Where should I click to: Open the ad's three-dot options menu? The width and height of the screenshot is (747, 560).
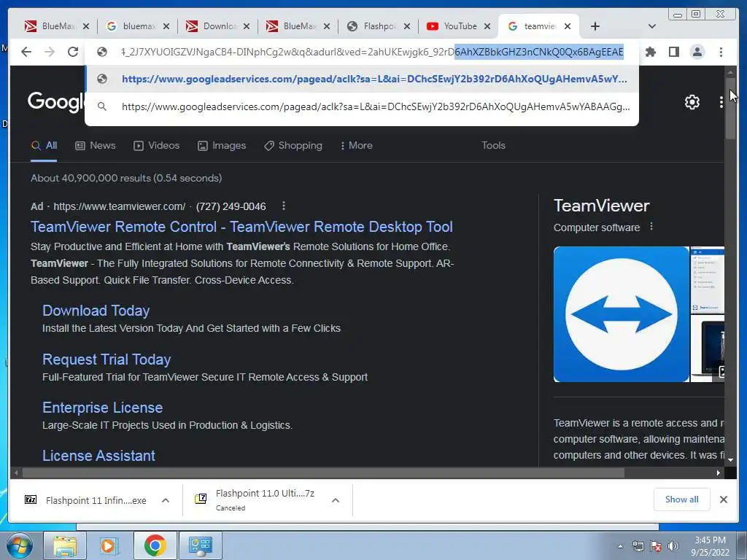pyautogui.click(x=284, y=206)
